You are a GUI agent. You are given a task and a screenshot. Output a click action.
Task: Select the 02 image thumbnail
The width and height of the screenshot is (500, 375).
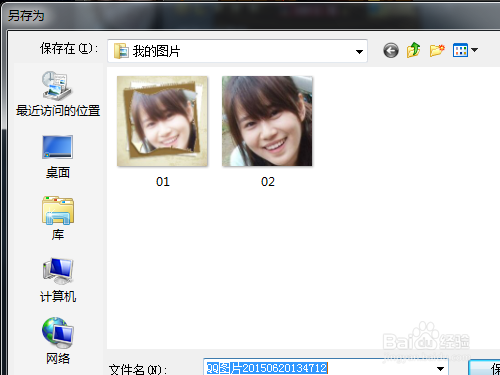tap(267, 121)
